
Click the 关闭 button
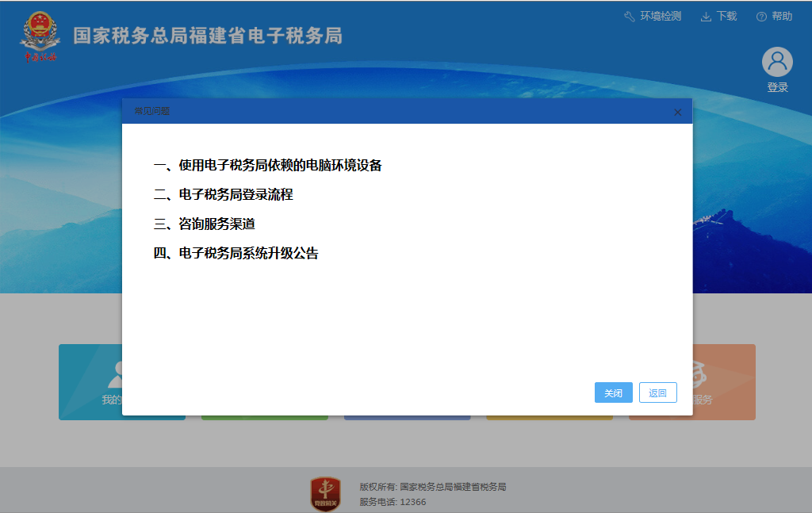coord(613,392)
